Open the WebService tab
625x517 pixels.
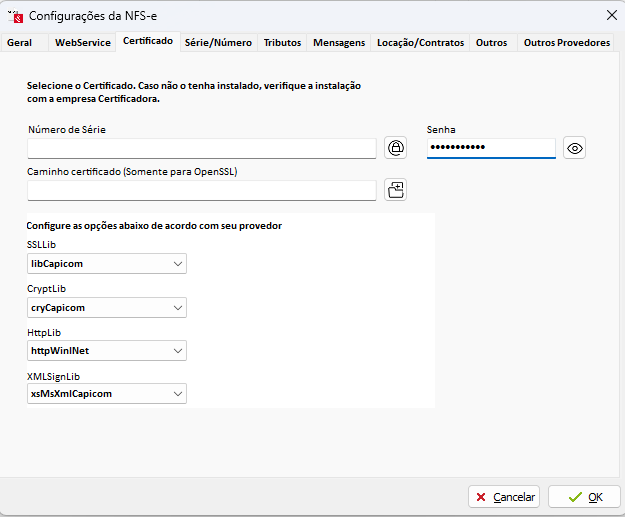coord(82,43)
